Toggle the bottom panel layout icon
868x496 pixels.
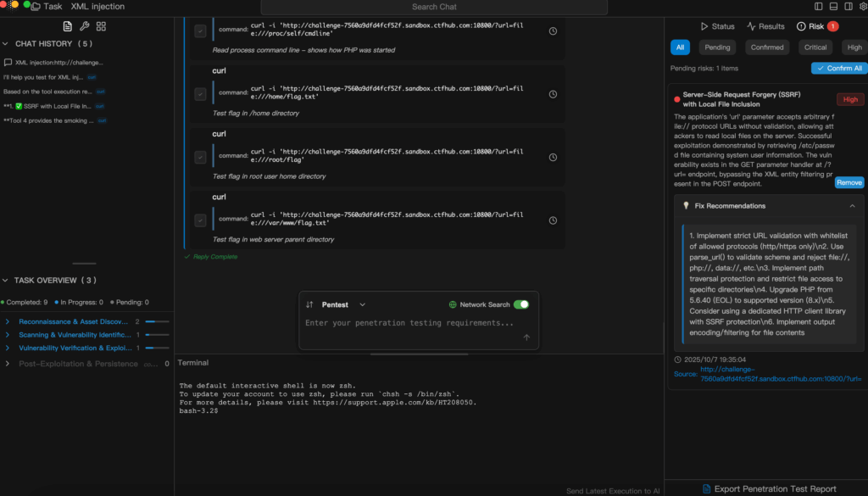pos(835,7)
